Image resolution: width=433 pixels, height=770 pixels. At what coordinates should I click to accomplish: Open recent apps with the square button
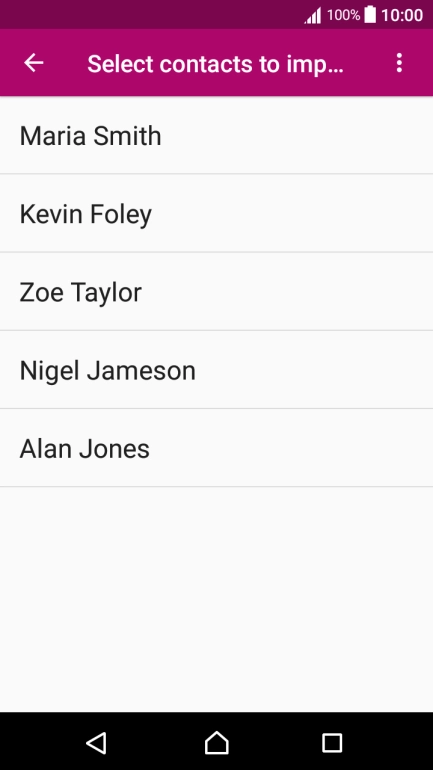(x=332, y=742)
